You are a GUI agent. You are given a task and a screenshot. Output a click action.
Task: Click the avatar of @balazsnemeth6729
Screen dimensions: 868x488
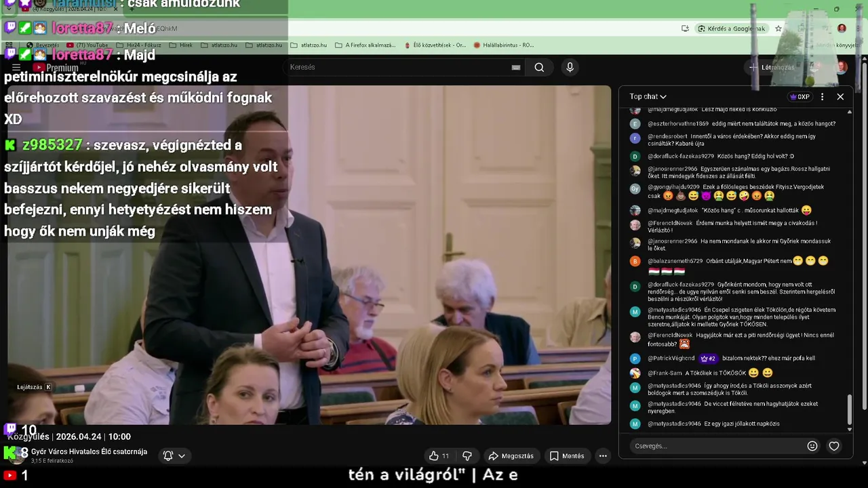(x=635, y=261)
